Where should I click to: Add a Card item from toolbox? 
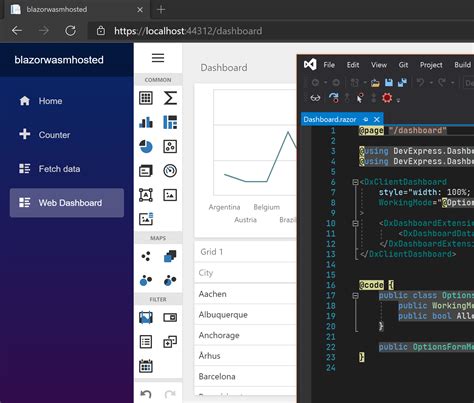[146, 171]
